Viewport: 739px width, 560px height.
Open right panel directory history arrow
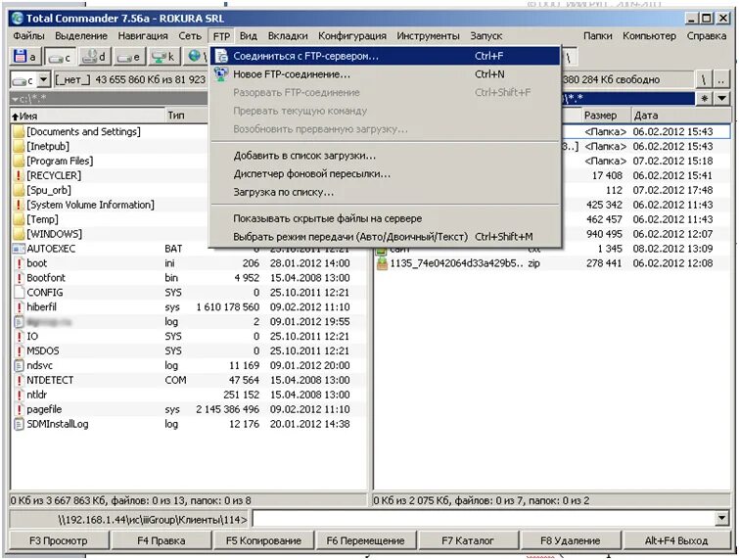[722, 99]
